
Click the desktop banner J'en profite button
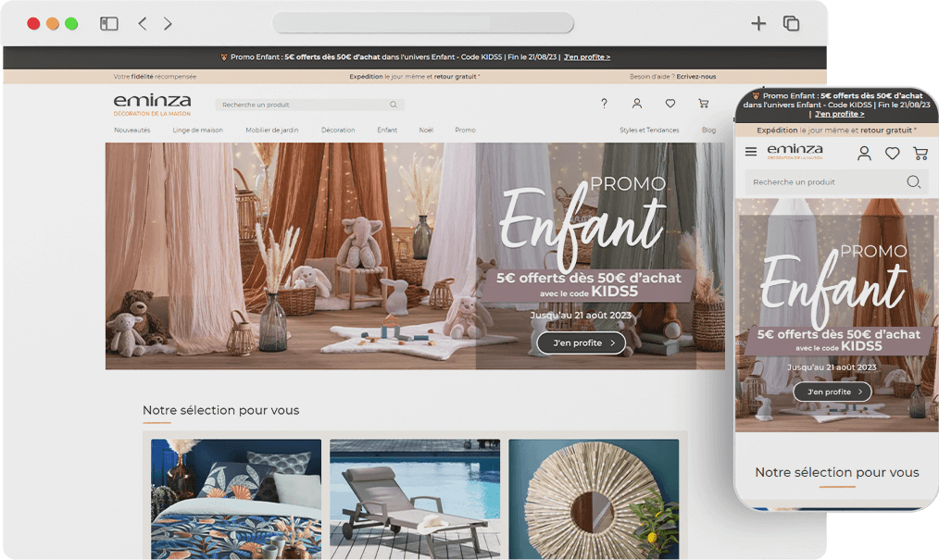click(581, 343)
